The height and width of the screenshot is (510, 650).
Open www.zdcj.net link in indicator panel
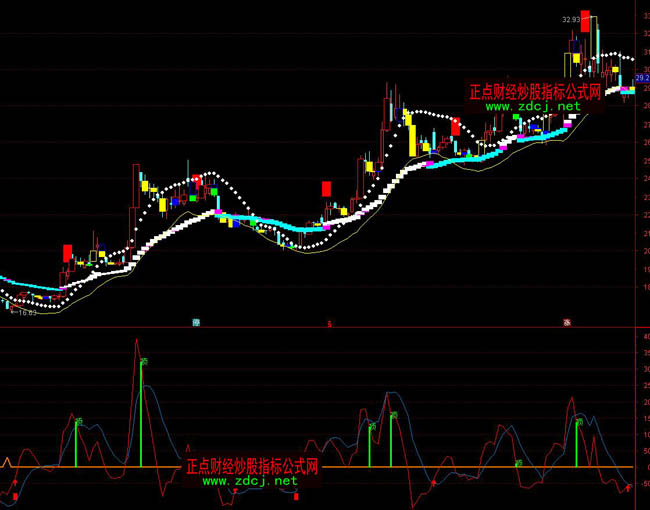[x=250, y=481]
